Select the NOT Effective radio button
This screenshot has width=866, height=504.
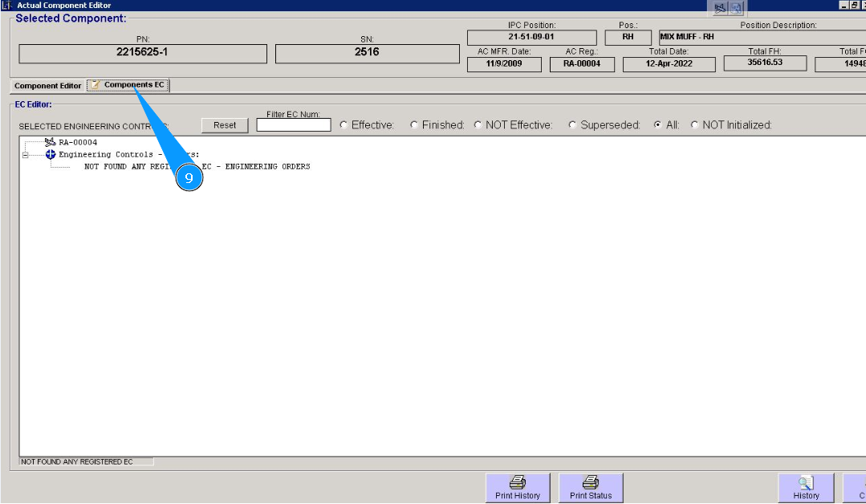coord(478,124)
